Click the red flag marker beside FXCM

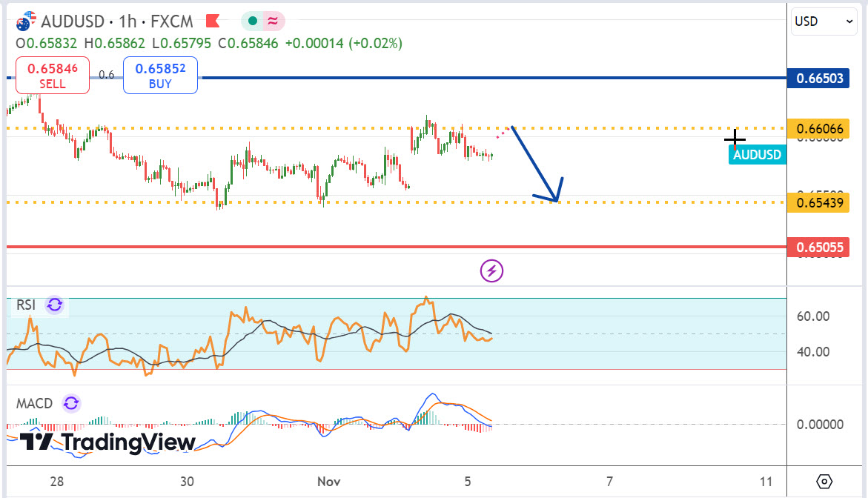[212, 21]
